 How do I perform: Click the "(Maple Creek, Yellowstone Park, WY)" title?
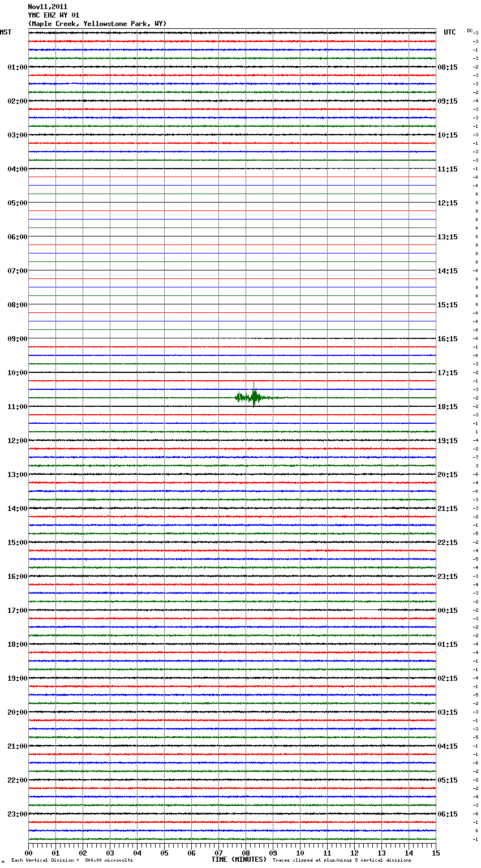[97, 24]
